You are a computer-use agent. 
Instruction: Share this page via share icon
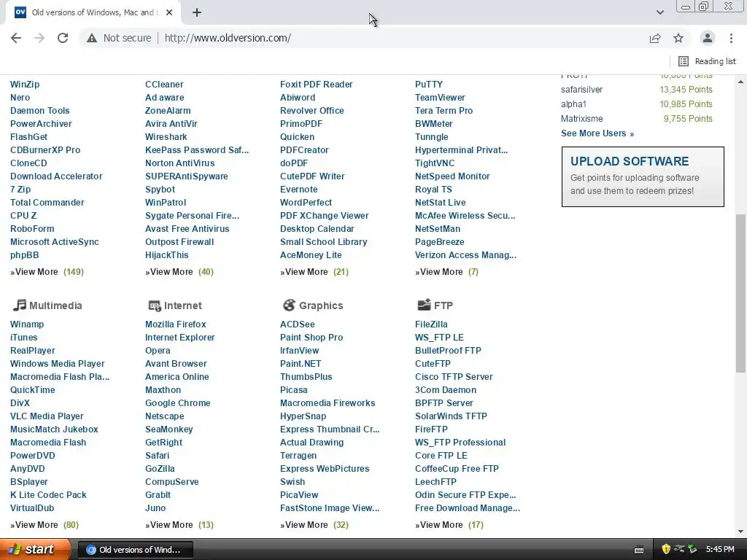coord(655,38)
